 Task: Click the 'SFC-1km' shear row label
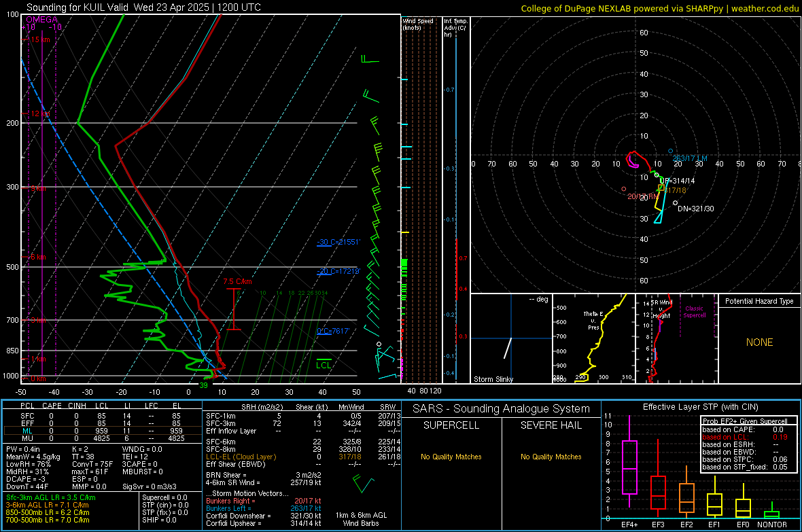[x=220, y=416]
